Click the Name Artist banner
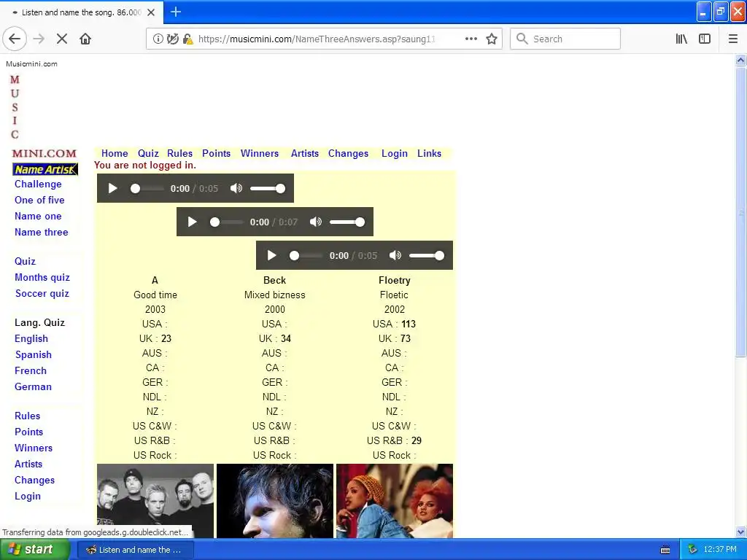747x560 pixels. [x=44, y=169]
